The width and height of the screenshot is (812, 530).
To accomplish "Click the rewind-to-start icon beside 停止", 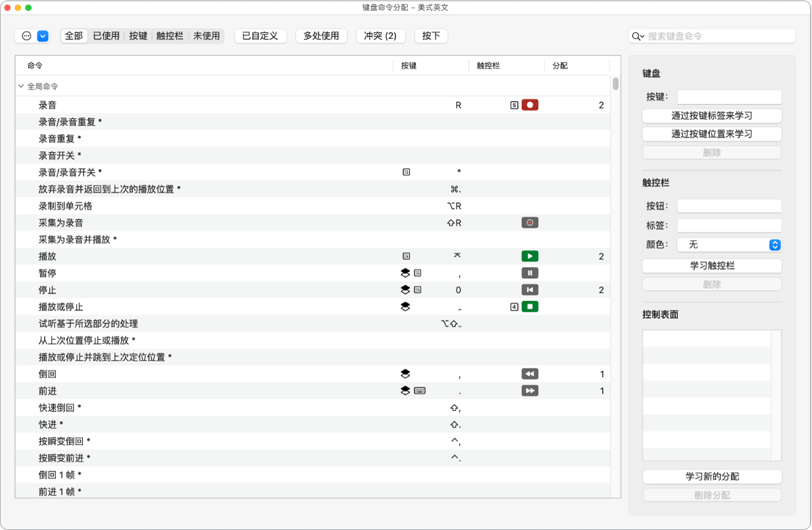I will [x=530, y=289].
